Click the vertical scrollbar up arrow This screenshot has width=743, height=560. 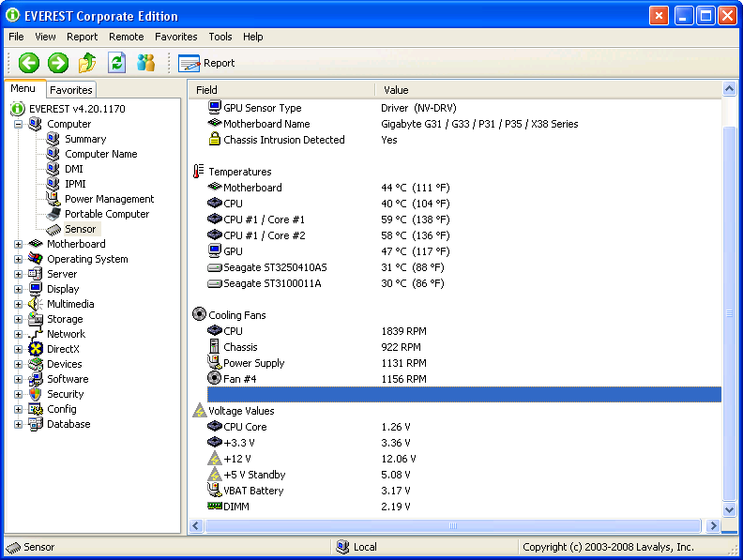coord(729,88)
